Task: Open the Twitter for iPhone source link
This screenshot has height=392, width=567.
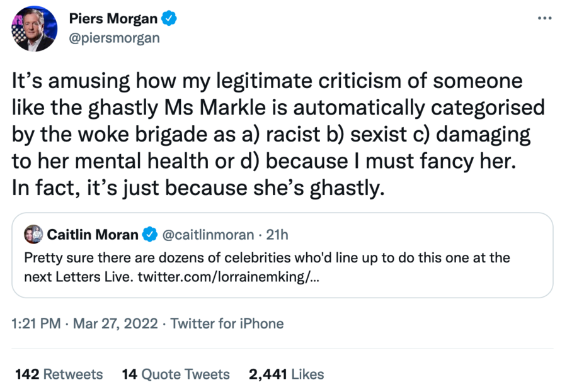Action: click(227, 324)
